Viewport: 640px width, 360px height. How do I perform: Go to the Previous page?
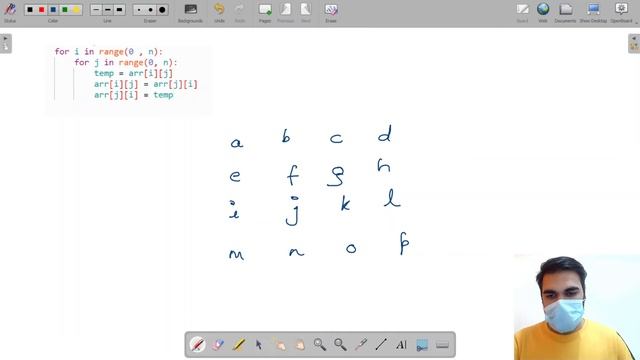click(x=285, y=12)
